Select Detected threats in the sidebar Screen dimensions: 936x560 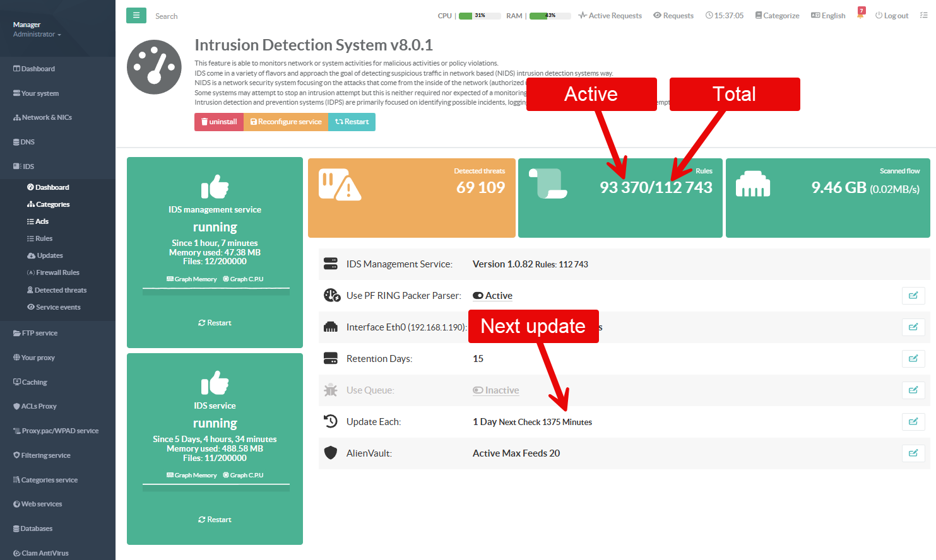[x=61, y=290]
